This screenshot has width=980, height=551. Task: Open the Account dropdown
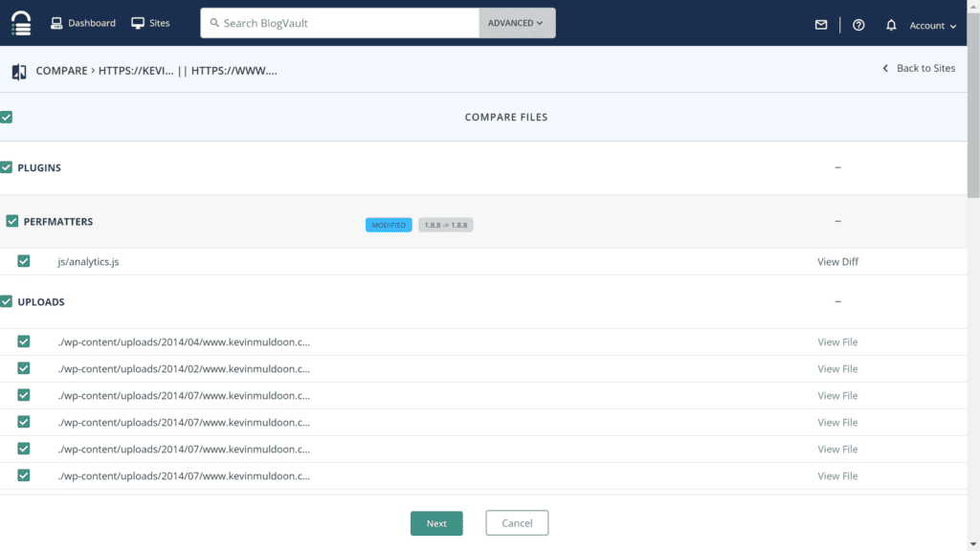(932, 26)
